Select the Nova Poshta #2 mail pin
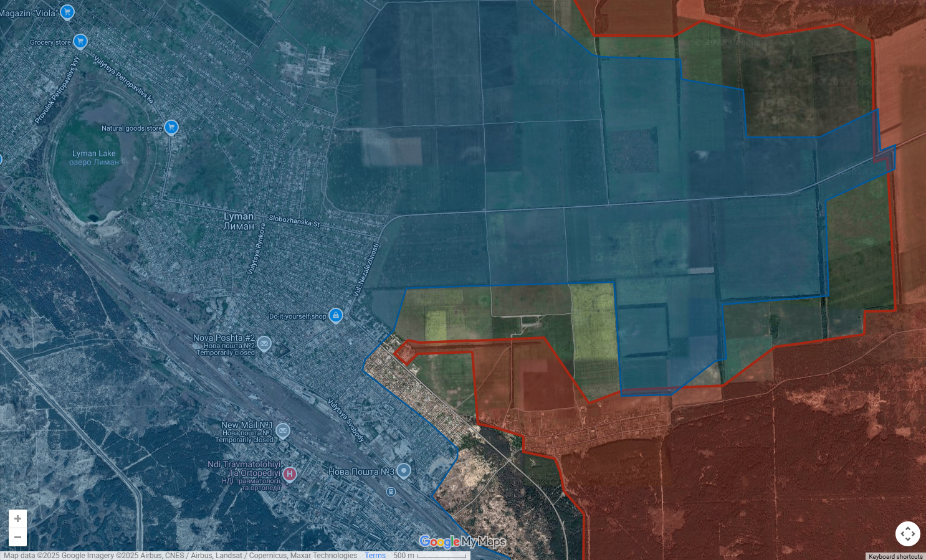926x560 pixels. pyautogui.click(x=264, y=343)
